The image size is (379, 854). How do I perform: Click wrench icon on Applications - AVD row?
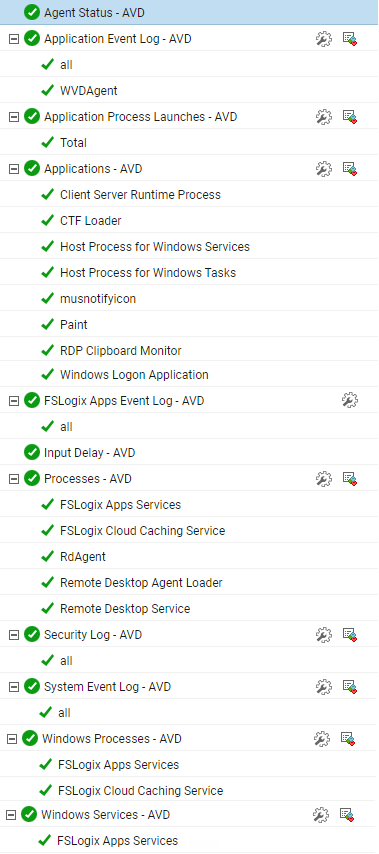click(323, 169)
